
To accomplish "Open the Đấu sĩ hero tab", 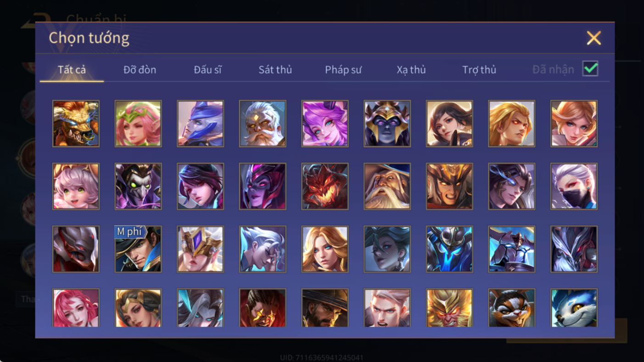I will point(207,70).
